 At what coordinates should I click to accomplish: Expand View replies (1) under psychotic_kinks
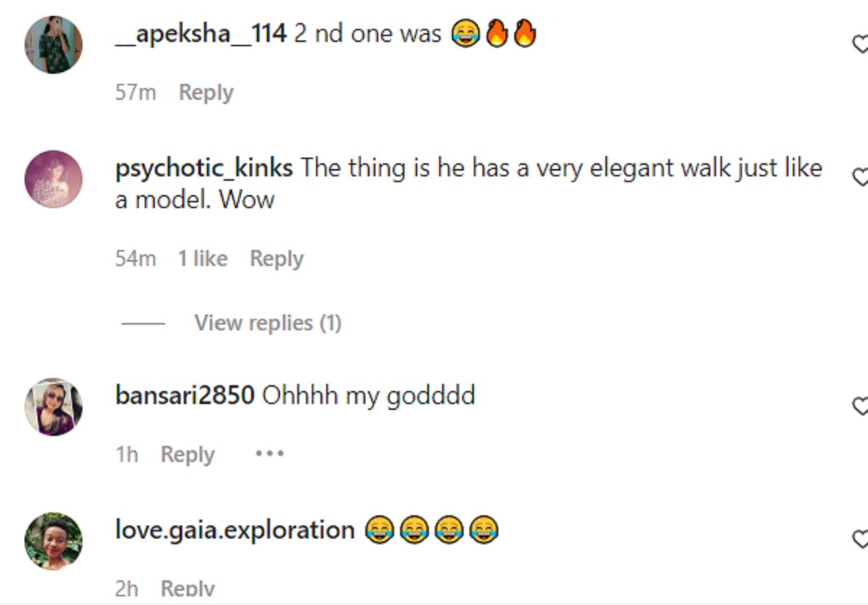click(x=267, y=322)
